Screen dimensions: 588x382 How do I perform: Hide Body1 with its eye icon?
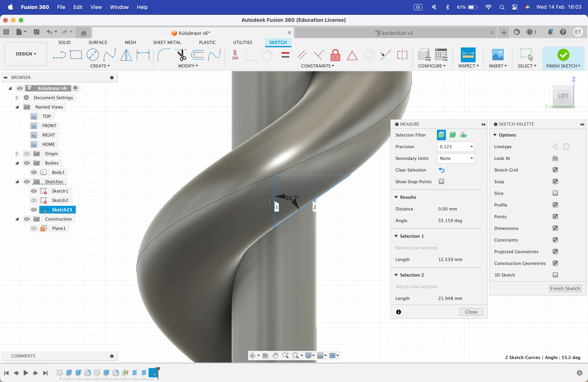click(34, 172)
